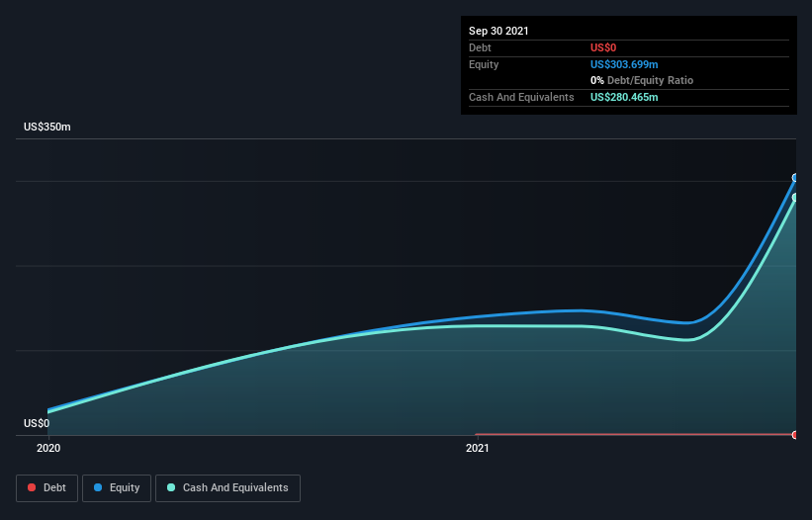Click the 2021 x-axis label
812x520 pixels.
(x=478, y=448)
